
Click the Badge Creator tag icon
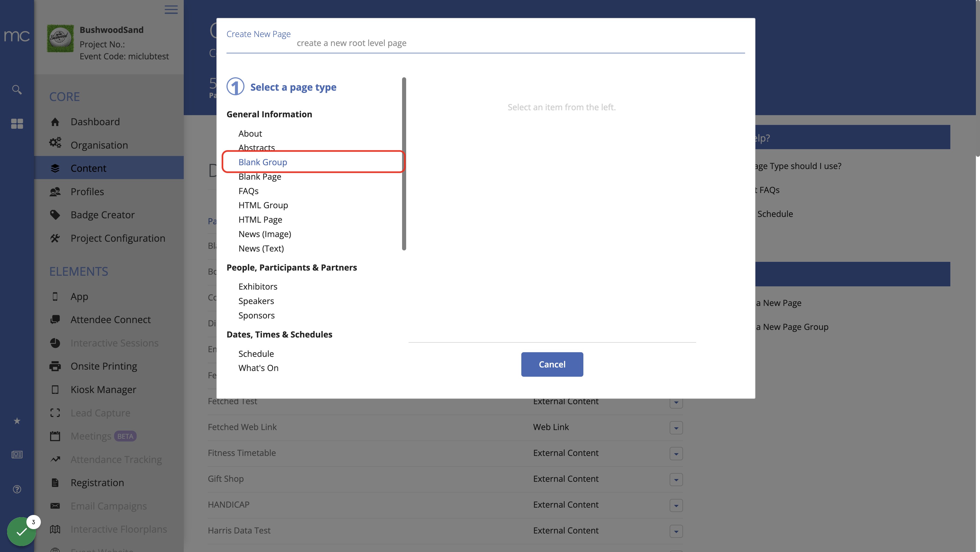tap(55, 215)
